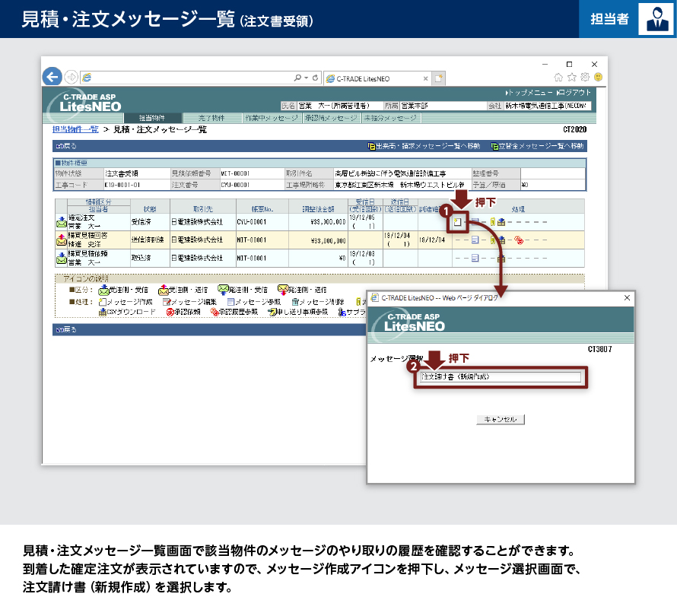Click the approval request icon in 積算見積回答 row
The width and height of the screenshot is (677, 616).
pyautogui.click(x=519, y=240)
